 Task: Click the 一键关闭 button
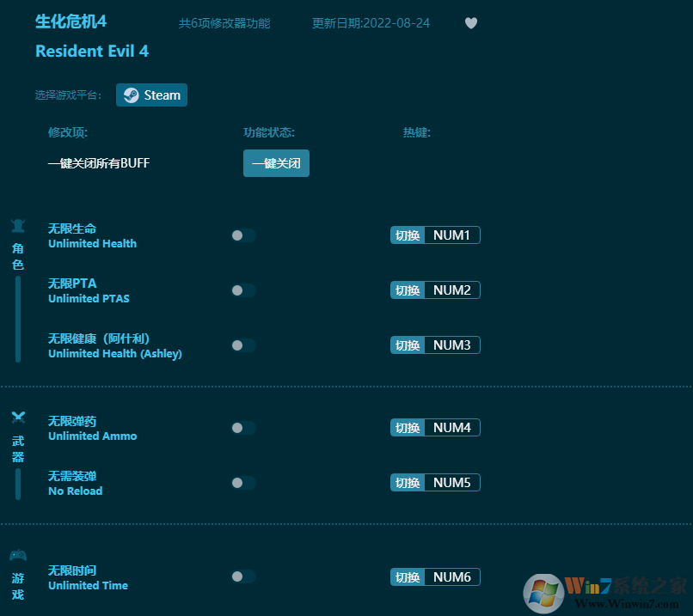coord(276,163)
